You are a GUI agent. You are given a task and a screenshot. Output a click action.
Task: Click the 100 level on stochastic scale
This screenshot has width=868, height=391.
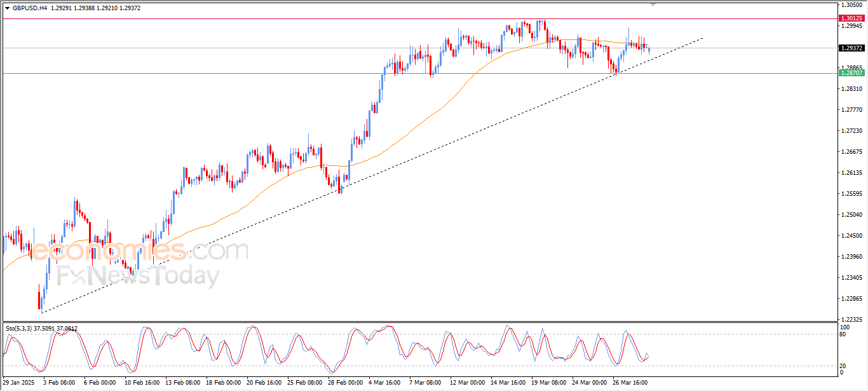click(844, 327)
